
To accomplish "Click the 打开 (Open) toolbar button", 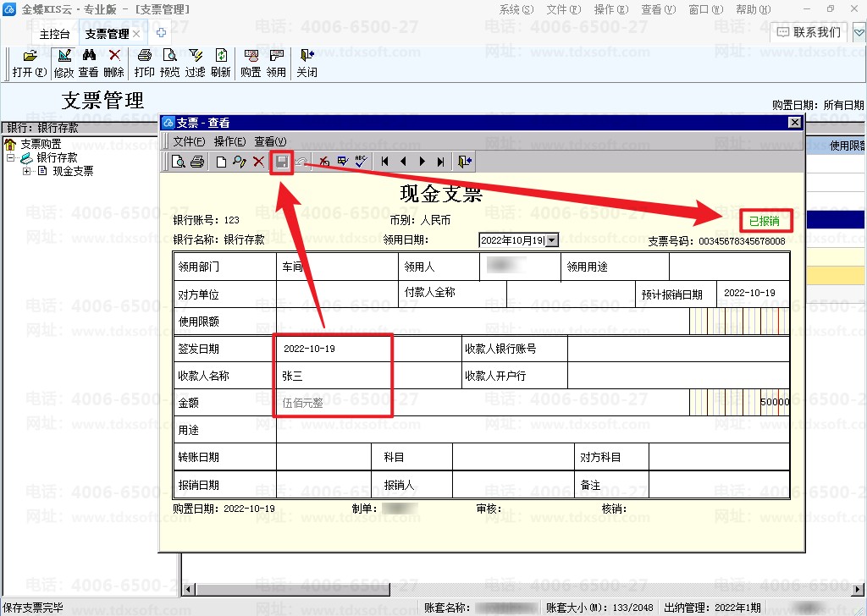I will tap(30, 63).
